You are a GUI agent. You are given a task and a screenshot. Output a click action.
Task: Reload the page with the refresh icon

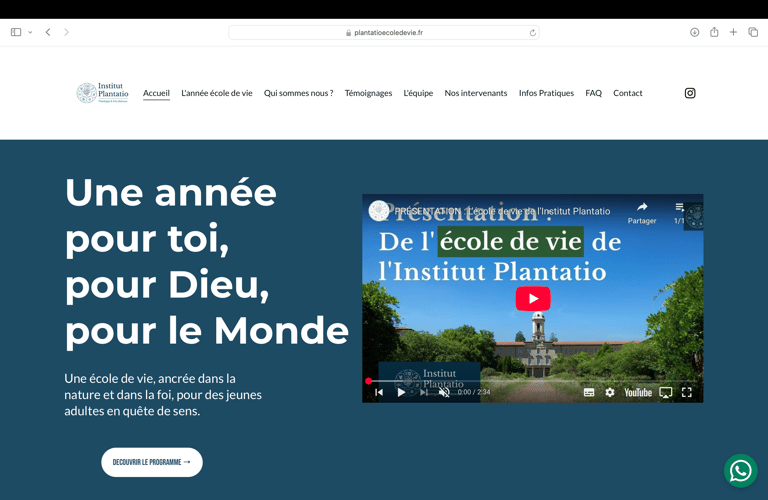(532, 33)
